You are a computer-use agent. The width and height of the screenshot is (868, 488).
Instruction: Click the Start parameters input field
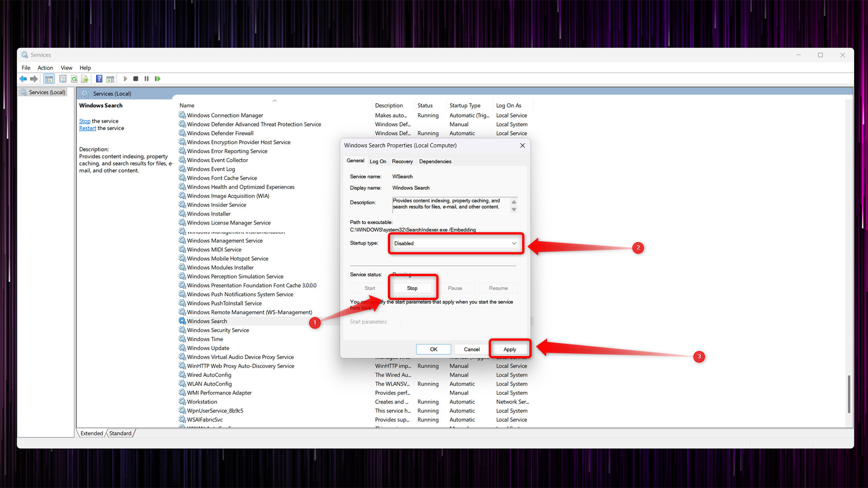click(x=459, y=322)
